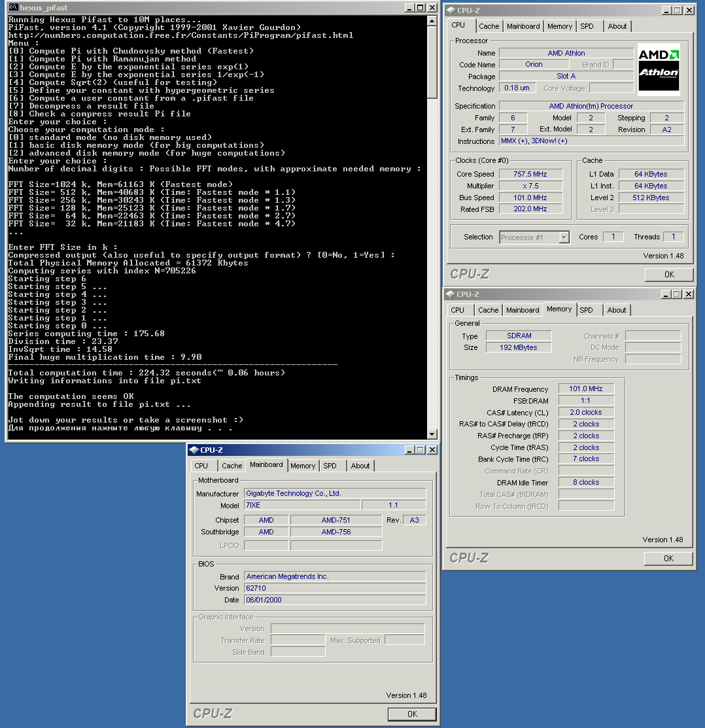This screenshot has height=728, width=705.
Task: Click the console scrollbar down arrow
Action: click(x=432, y=434)
